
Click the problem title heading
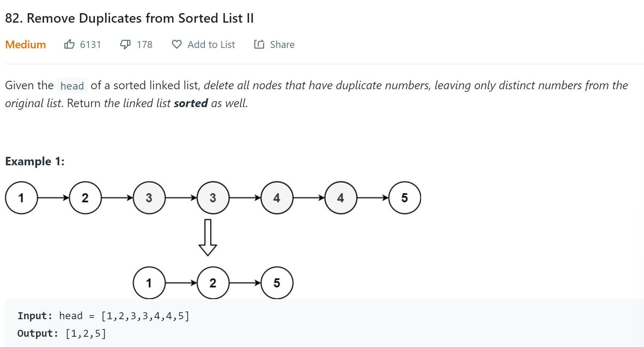[129, 18]
